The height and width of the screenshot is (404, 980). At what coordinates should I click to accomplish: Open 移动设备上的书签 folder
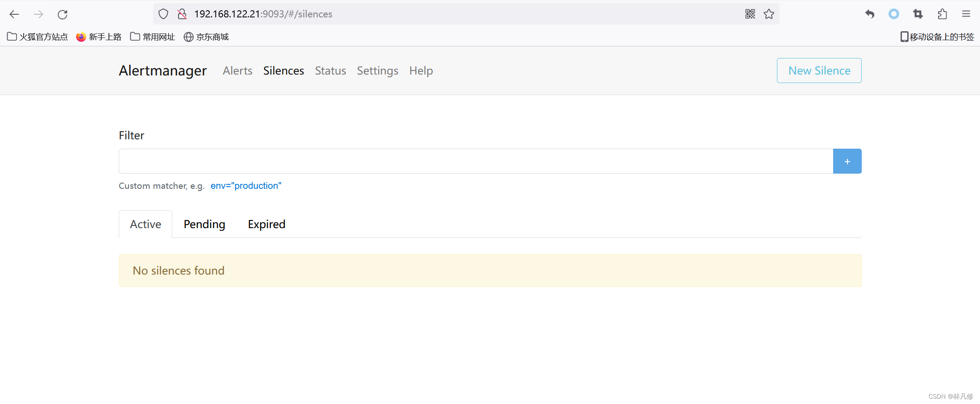(x=937, y=37)
